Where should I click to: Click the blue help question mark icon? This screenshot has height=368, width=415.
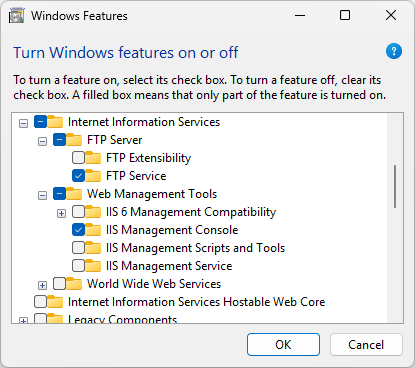[394, 51]
